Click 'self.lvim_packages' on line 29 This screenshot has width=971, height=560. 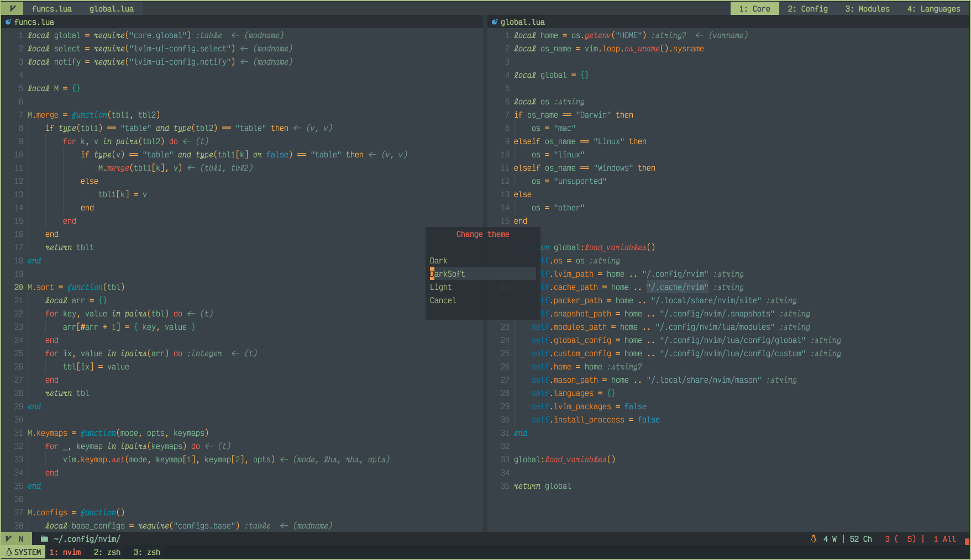click(571, 406)
